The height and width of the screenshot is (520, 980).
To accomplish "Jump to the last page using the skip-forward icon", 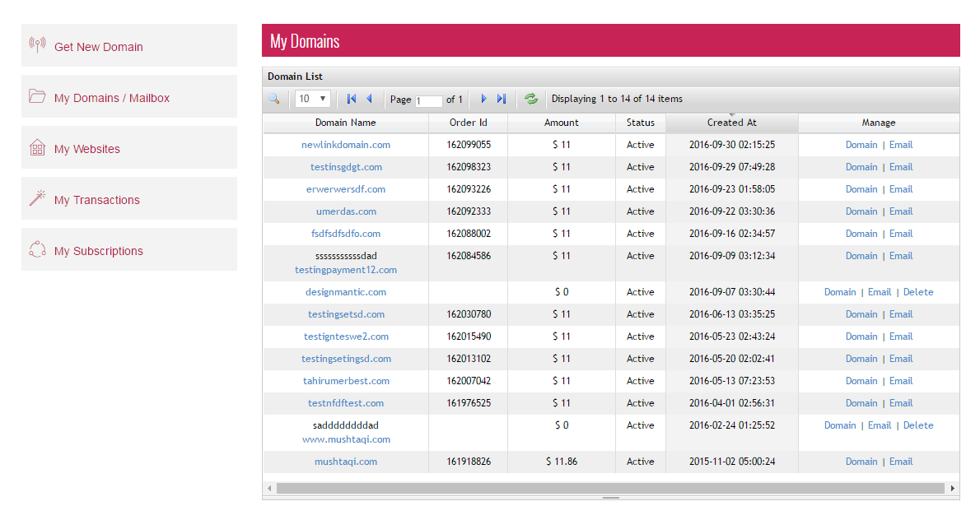I will (502, 98).
